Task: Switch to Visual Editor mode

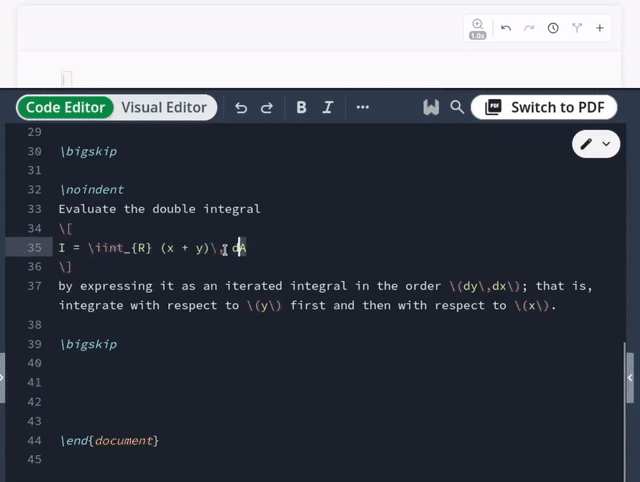Action: 164,107
